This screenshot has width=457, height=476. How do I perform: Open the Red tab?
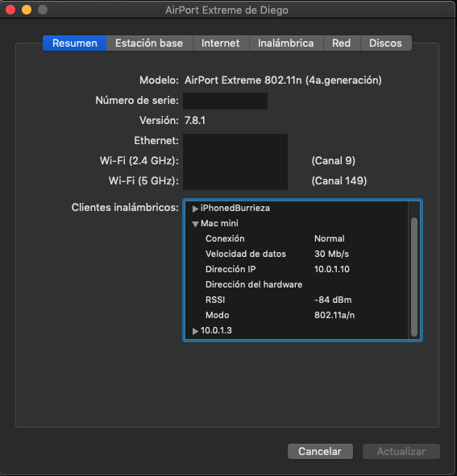pyautogui.click(x=342, y=43)
